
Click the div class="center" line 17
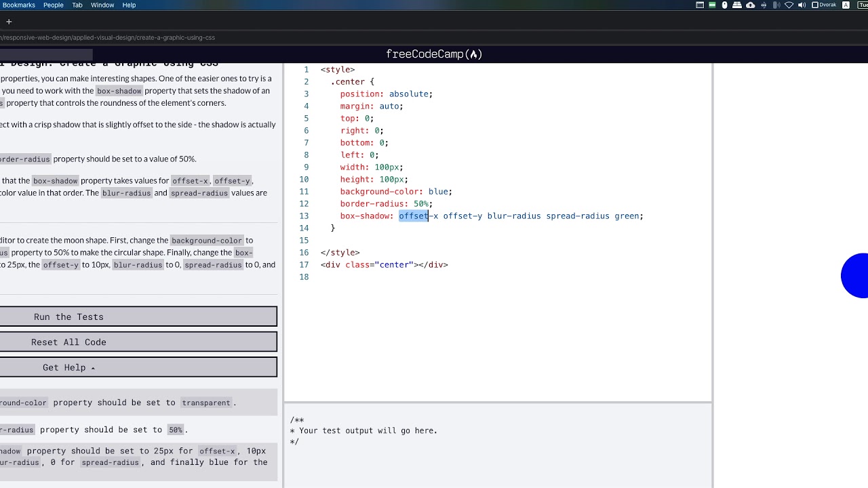click(384, 264)
